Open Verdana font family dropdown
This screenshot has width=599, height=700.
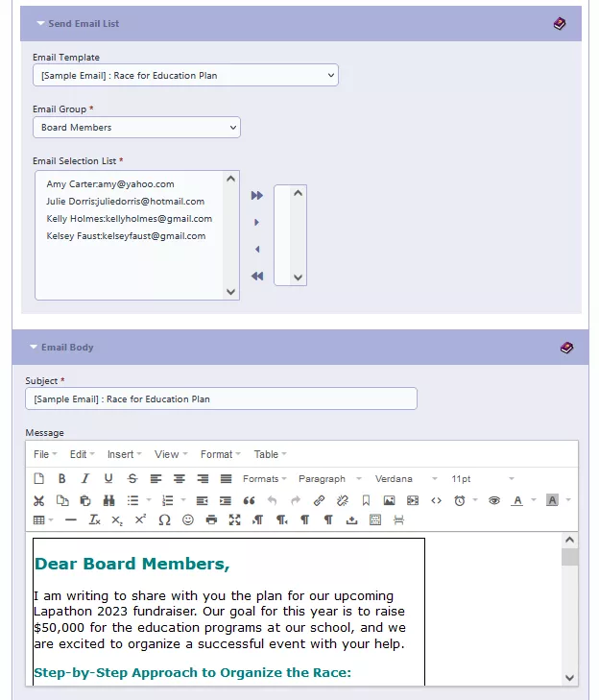click(x=406, y=478)
